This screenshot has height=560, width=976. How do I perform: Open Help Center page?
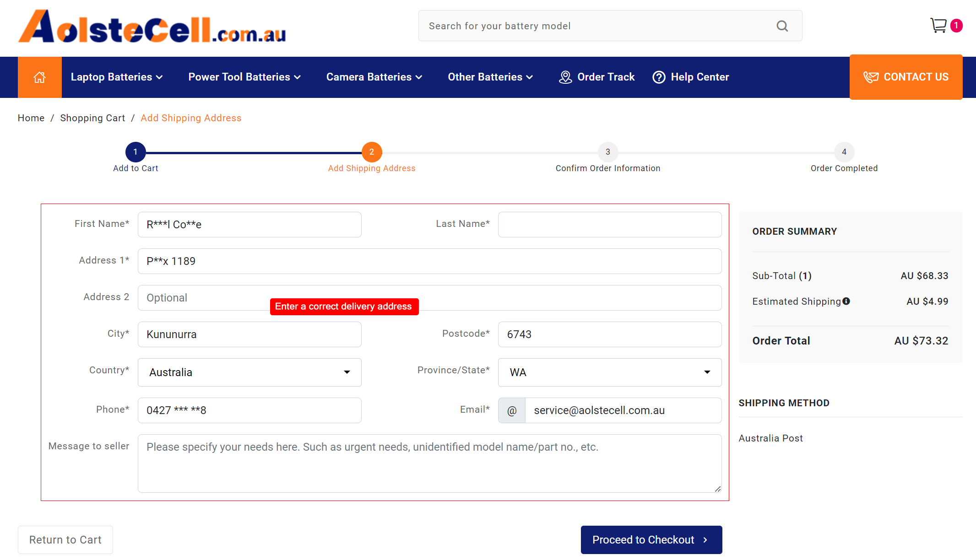[691, 77]
